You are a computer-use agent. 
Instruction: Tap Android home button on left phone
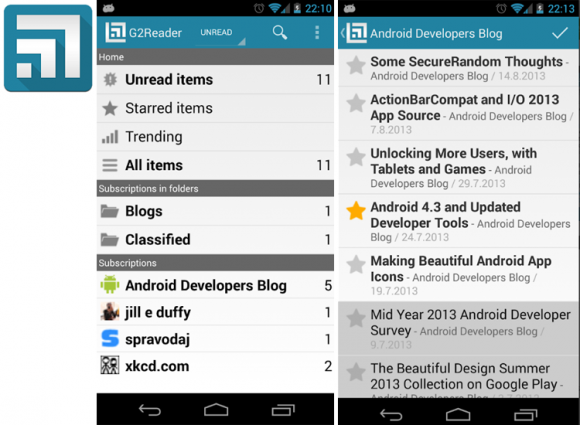(x=216, y=410)
